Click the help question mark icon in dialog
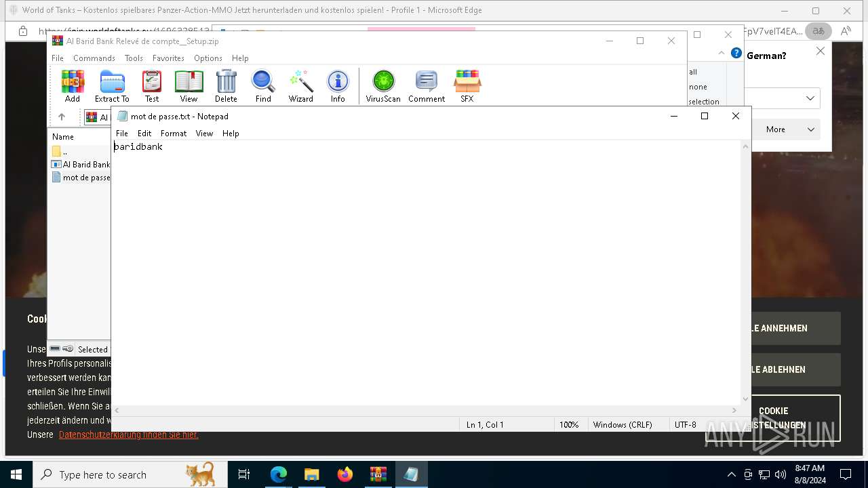The width and height of the screenshot is (868, 488). (x=736, y=54)
